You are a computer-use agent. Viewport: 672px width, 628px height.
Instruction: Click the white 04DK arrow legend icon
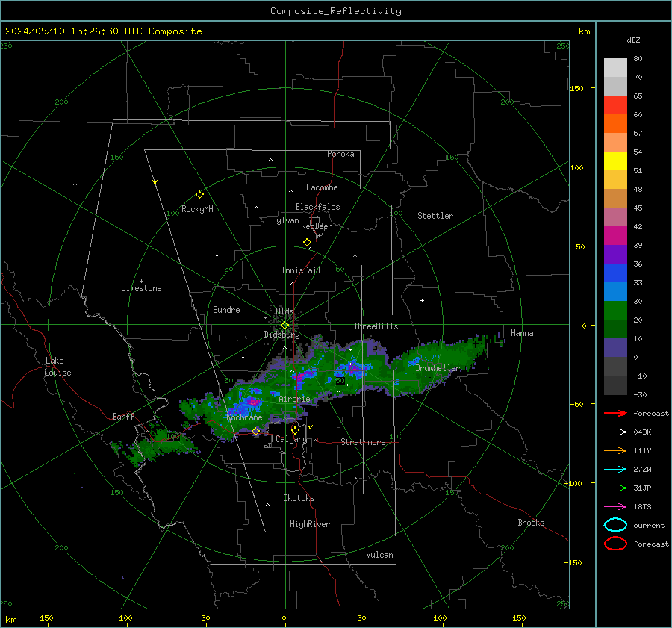coord(615,432)
